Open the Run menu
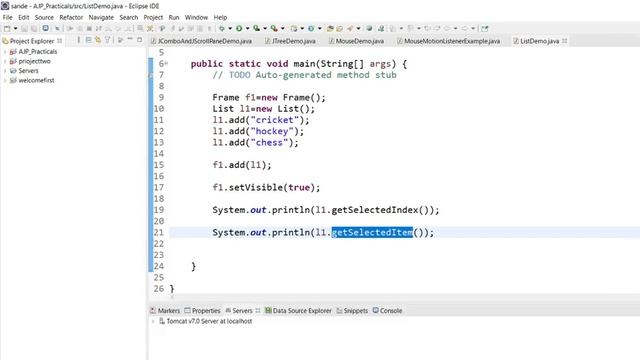The image size is (640, 360). tap(174, 18)
